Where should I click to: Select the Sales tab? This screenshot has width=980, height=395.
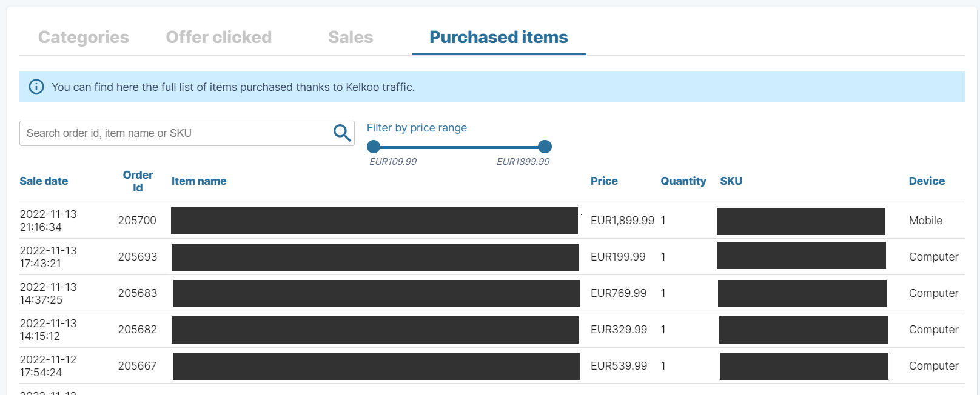(349, 37)
